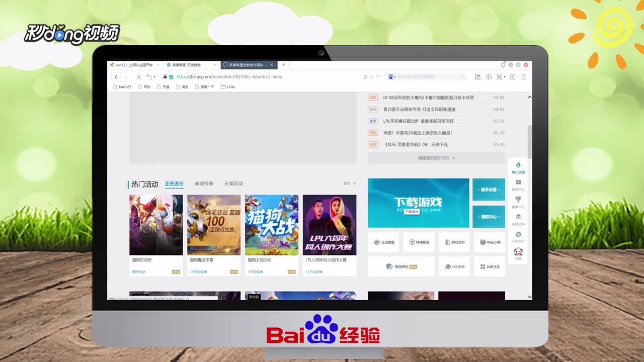Open the 微信绑定 tile
Image resolution: width=644 pixels, height=362 pixels.
(401, 266)
